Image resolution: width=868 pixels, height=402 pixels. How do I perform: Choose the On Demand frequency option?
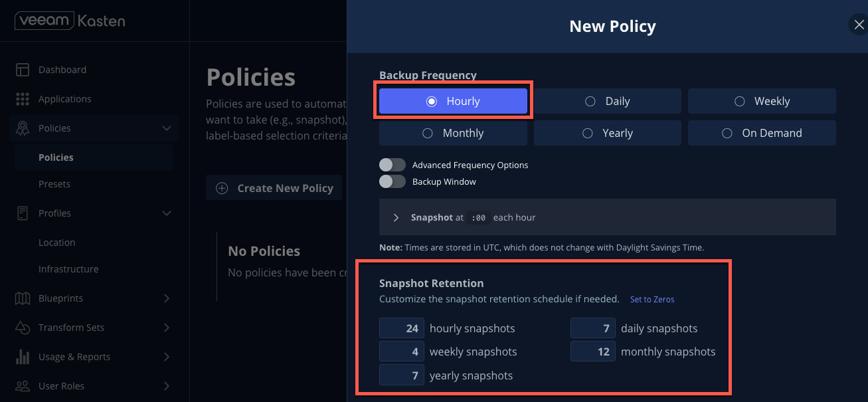(762, 133)
